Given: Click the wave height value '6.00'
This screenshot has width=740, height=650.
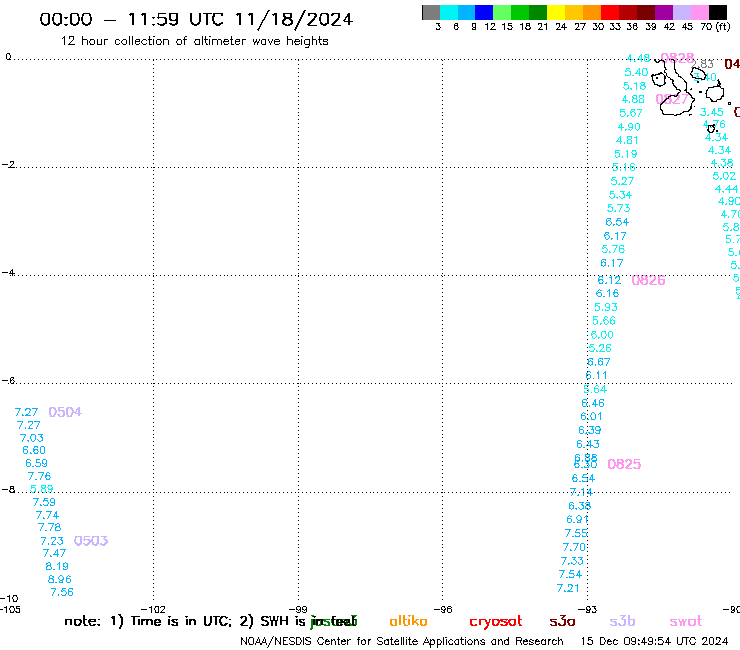Looking at the screenshot, I should 602,335.
